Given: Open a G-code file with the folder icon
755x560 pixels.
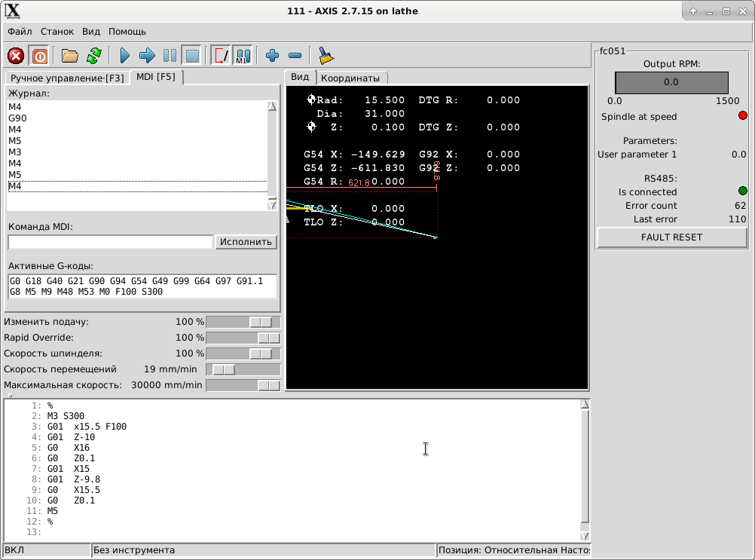Looking at the screenshot, I should click(70, 56).
